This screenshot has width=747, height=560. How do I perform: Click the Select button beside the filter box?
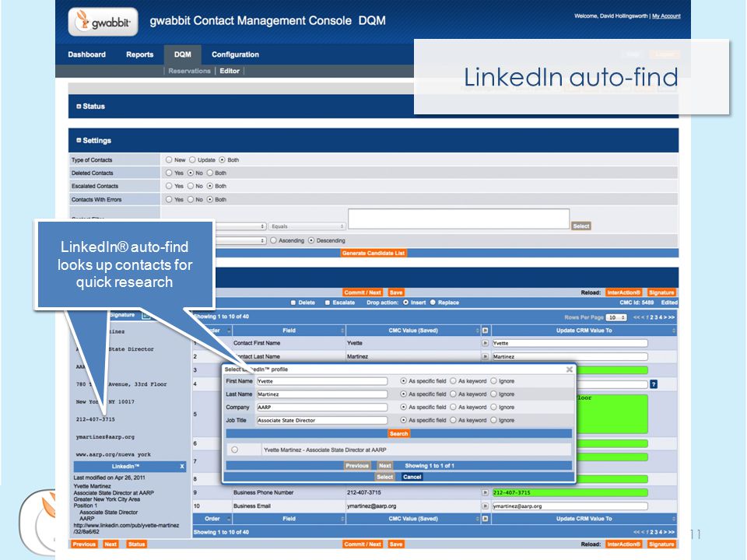[581, 226]
